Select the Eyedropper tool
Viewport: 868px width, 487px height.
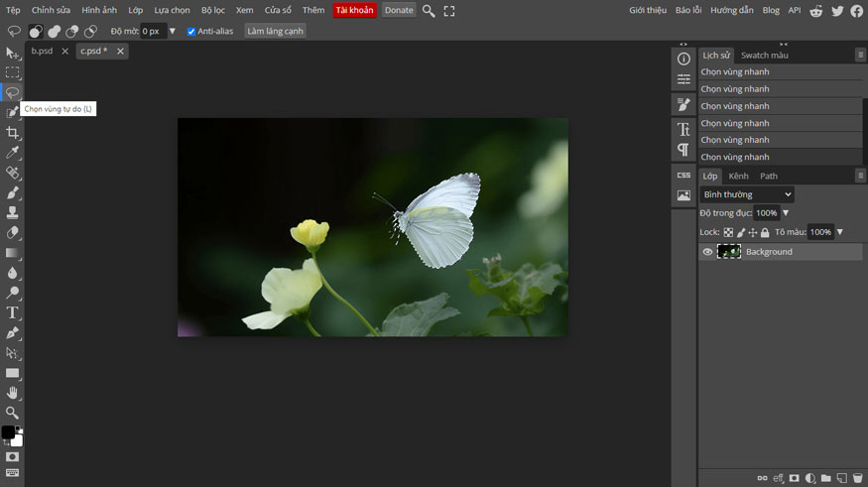pyautogui.click(x=12, y=153)
